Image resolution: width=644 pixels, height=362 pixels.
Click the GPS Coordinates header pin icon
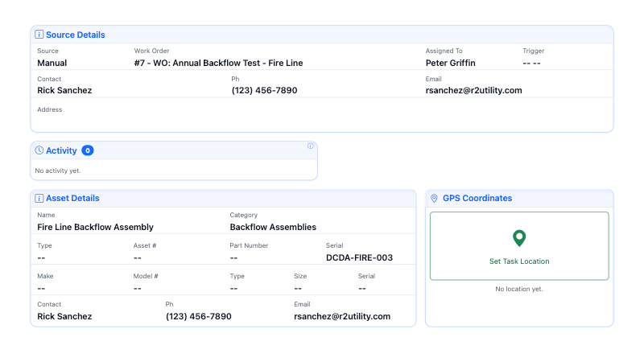pyautogui.click(x=435, y=198)
